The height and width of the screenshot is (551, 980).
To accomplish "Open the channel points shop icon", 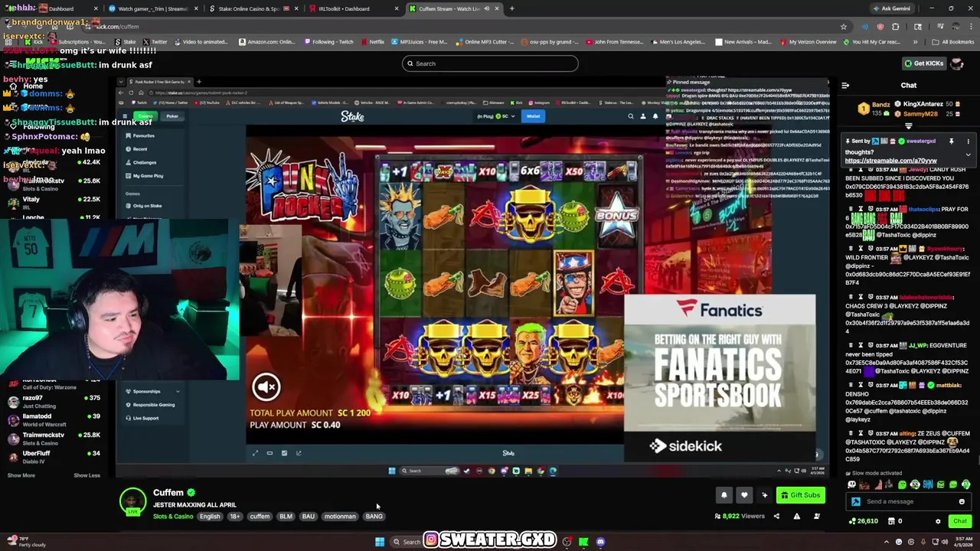I will tap(890, 521).
